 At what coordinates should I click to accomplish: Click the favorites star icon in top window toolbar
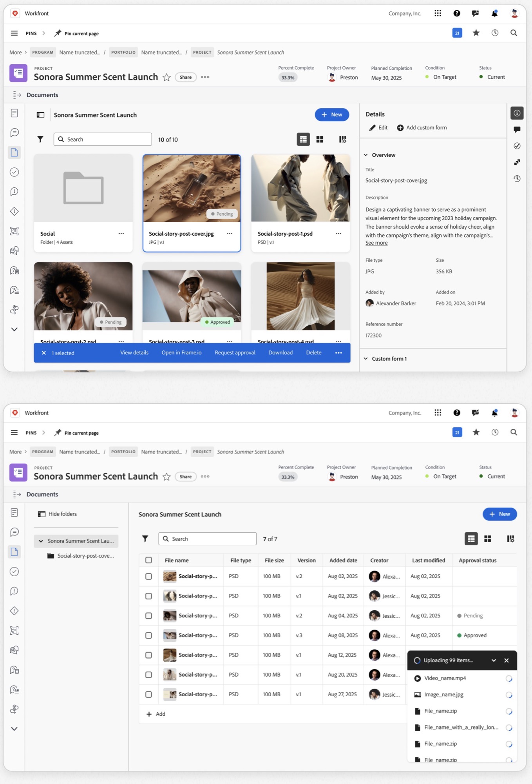476,33
